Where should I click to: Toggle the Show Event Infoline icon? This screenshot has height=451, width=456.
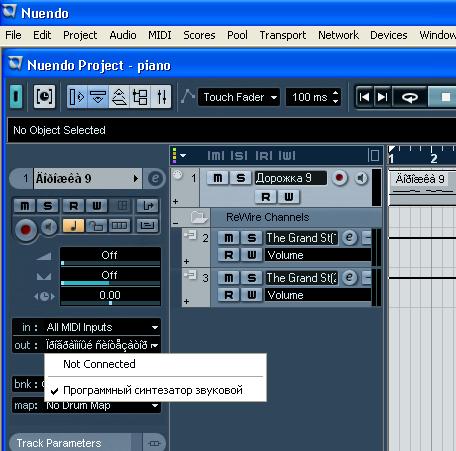pos(98,97)
